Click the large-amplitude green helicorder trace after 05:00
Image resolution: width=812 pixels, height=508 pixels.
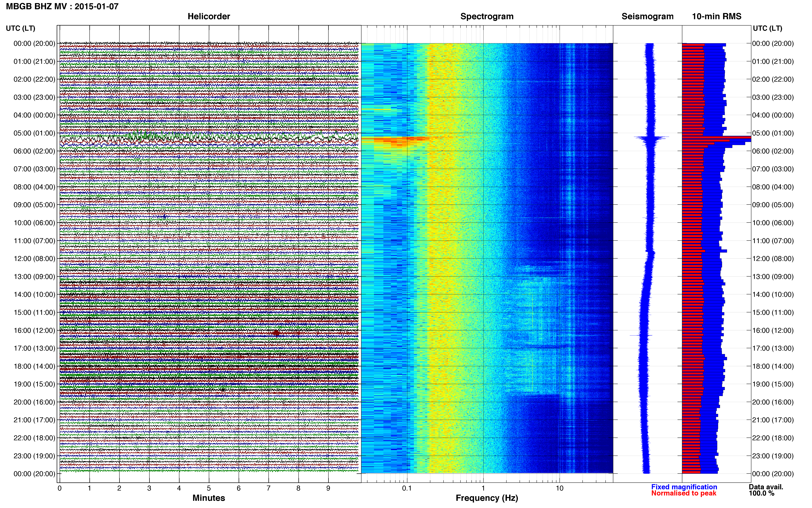[x=209, y=136]
